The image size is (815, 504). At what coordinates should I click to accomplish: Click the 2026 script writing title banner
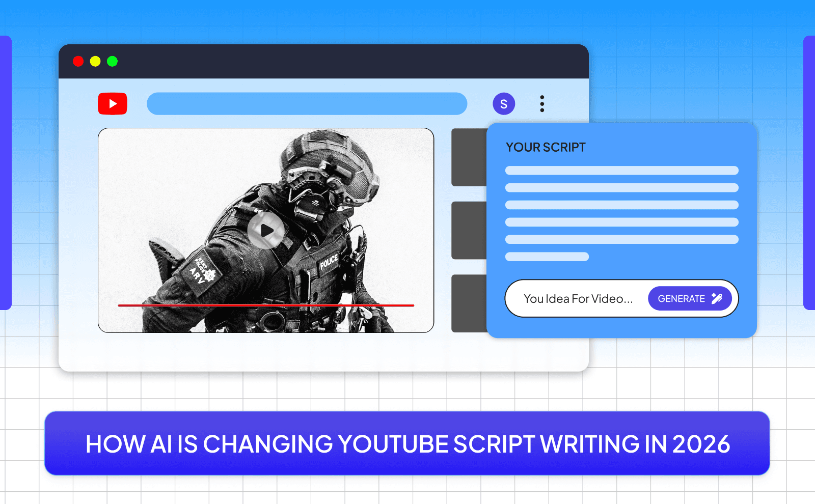click(x=407, y=443)
